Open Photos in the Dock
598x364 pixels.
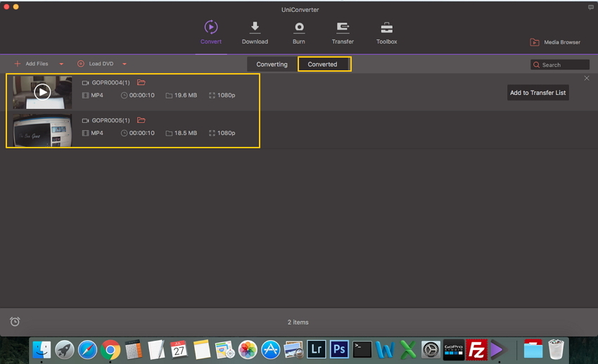(x=248, y=349)
